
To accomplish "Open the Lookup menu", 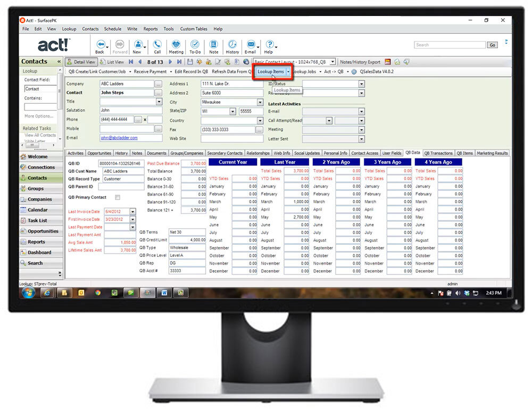I will 69,29.
